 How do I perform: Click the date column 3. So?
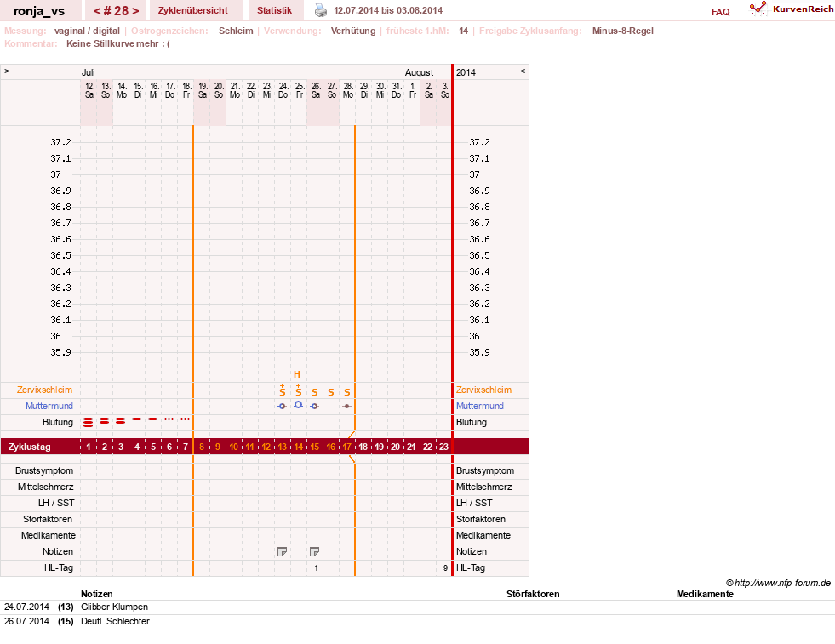pyautogui.click(x=444, y=90)
